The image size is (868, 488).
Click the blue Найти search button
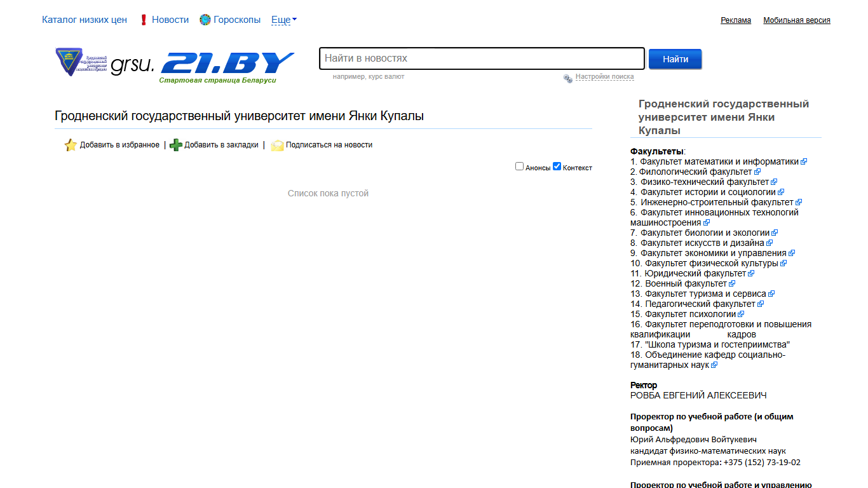(675, 59)
